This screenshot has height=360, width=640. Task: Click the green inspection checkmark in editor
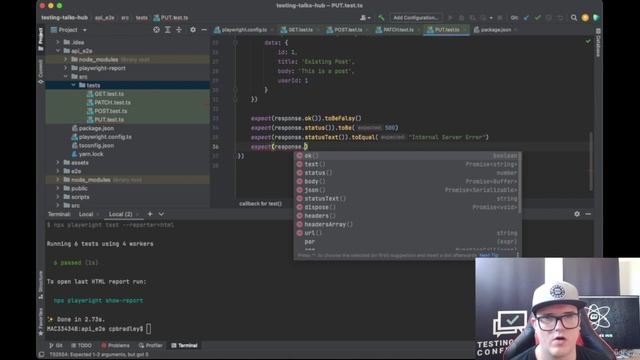click(588, 41)
